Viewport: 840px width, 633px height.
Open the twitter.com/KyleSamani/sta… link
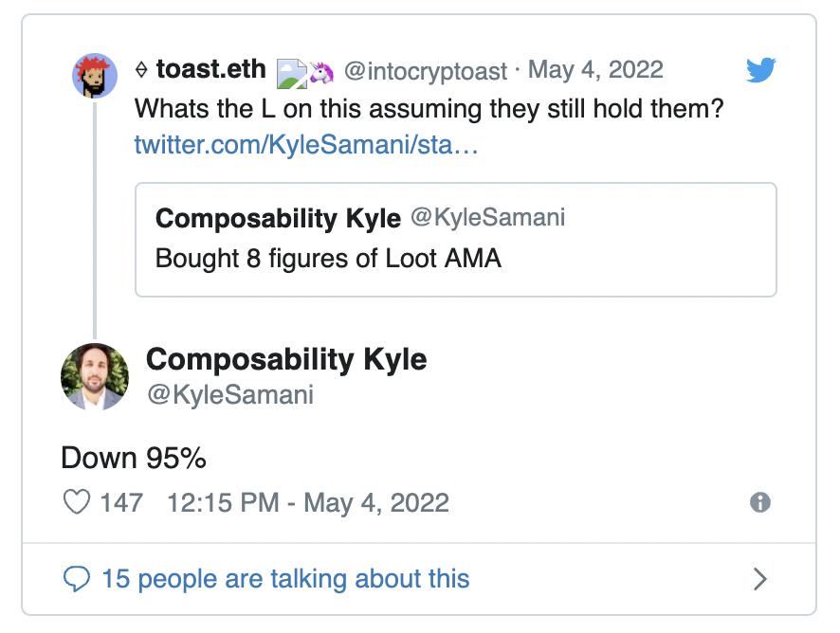pyautogui.click(x=306, y=145)
